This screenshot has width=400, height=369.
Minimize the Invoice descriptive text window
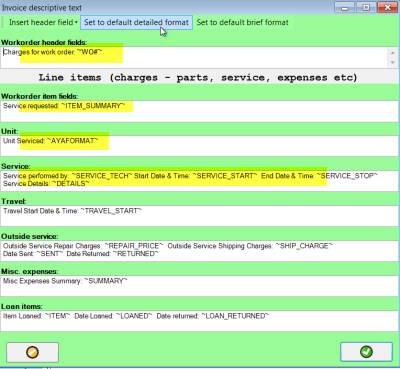(344, 7)
